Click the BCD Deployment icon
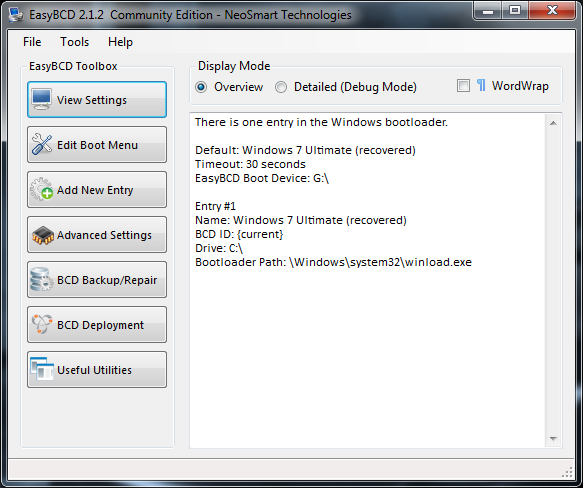 point(42,324)
